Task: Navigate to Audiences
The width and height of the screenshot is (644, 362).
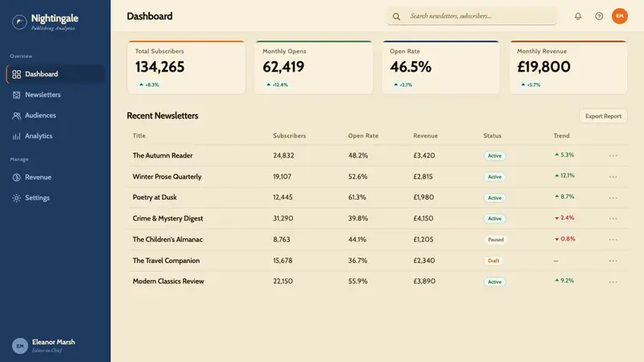Action: point(56,116)
